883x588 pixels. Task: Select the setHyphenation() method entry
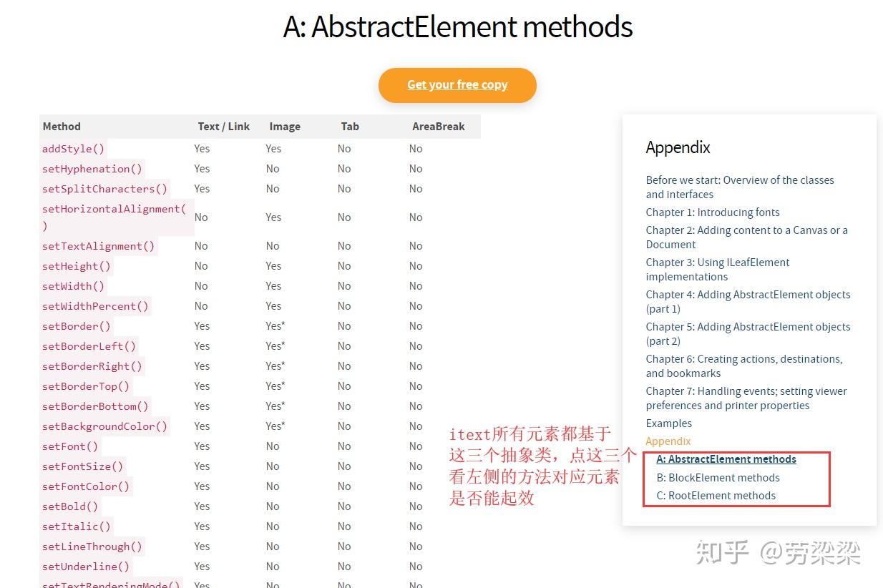92,168
